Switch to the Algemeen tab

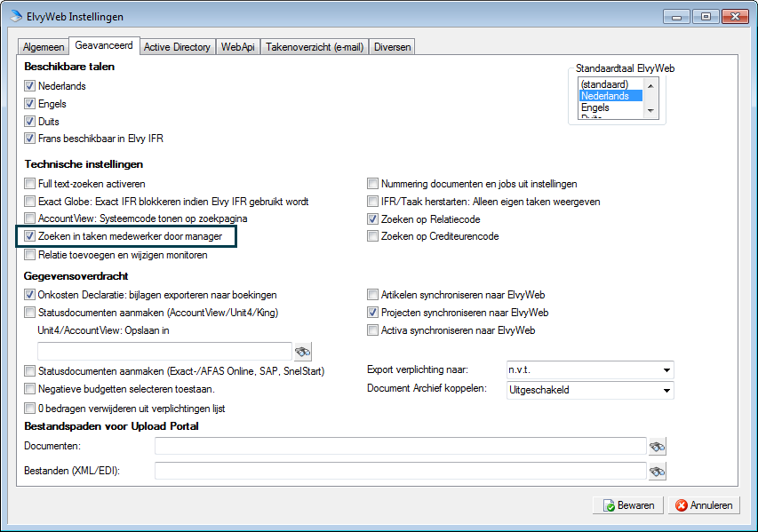coord(44,47)
